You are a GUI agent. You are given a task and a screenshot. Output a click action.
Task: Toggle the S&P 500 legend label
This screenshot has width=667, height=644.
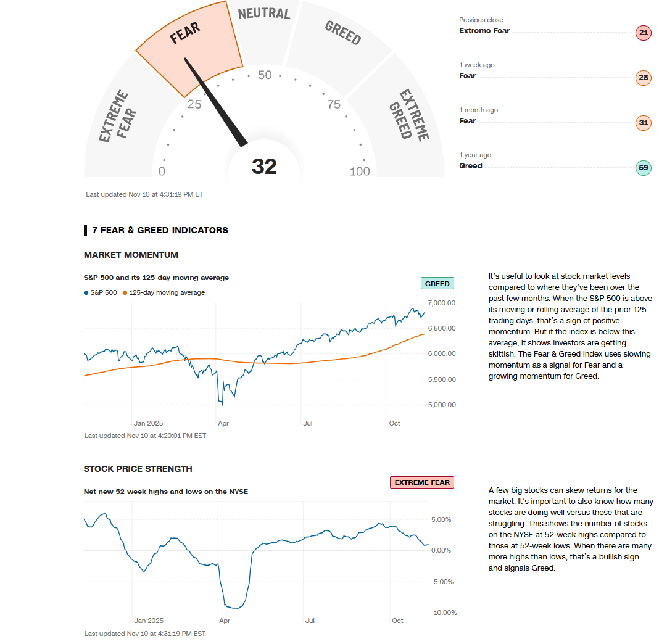[103, 293]
